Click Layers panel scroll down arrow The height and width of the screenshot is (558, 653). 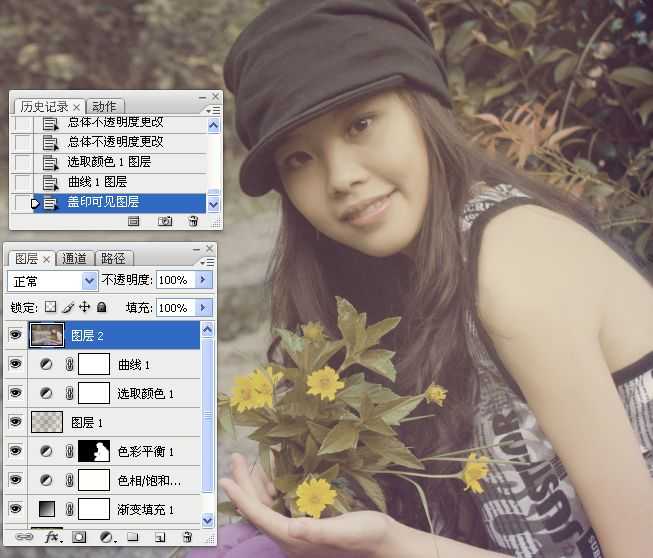click(x=207, y=520)
